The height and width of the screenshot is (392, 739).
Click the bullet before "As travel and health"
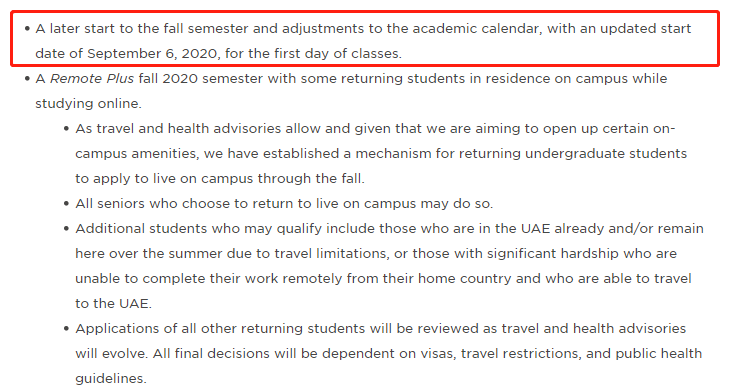coord(66,129)
